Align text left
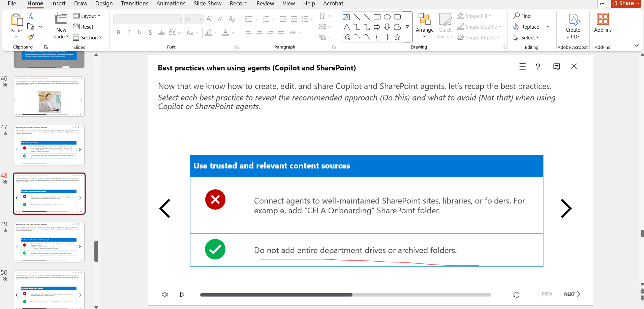 tap(249, 33)
